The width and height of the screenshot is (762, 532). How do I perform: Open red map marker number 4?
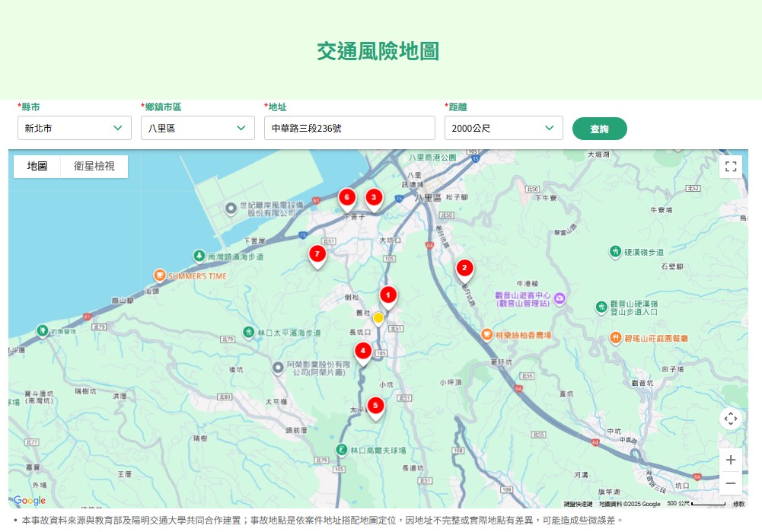pyautogui.click(x=363, y=352)
